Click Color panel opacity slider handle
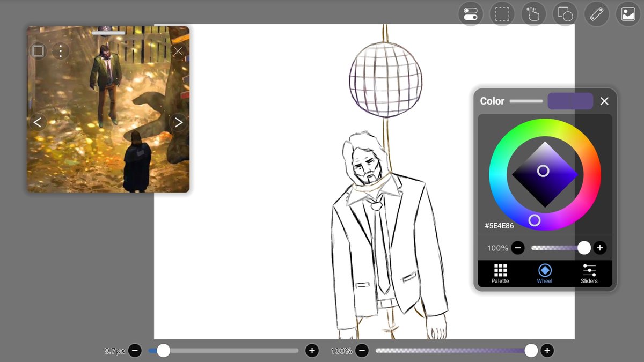This screenshot has width=644, height=362. 584,248
